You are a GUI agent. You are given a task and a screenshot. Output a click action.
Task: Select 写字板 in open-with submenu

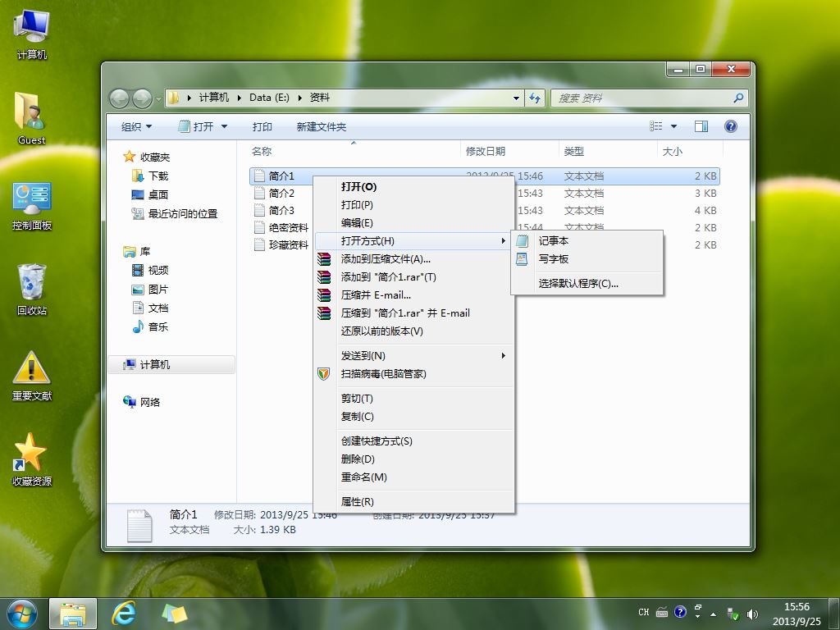click(x=587, y=259)
